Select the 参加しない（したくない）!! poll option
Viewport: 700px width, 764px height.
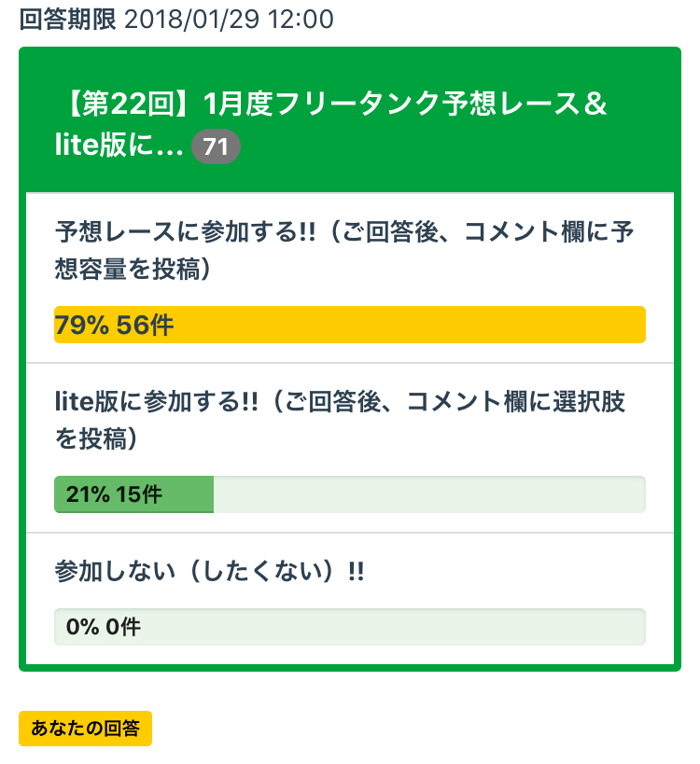209,571
